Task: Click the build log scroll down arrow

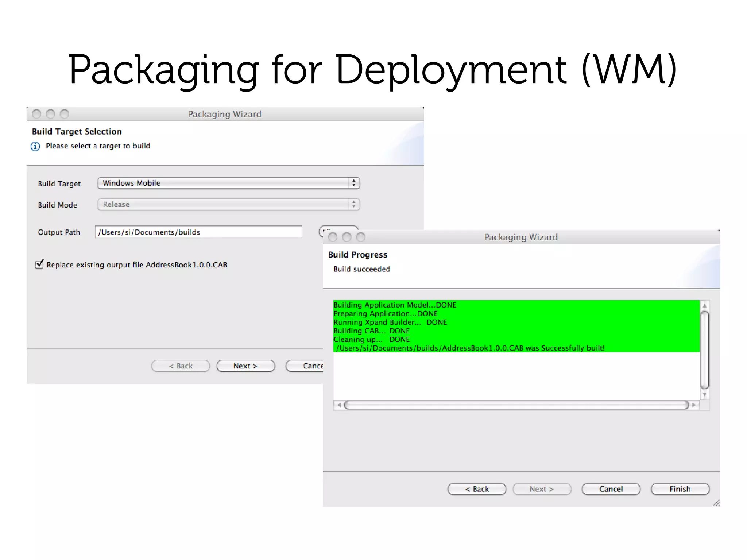Action: pyautogui.click(x=705, y=395)
